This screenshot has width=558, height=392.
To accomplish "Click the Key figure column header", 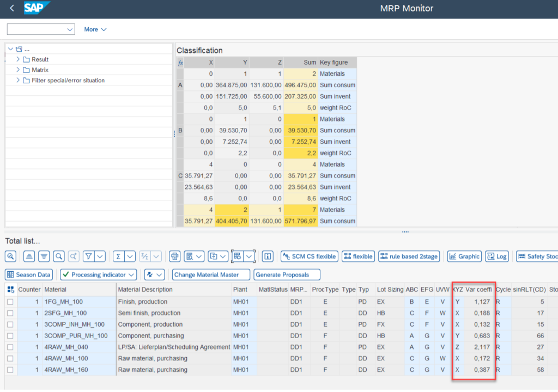I will (x=337, y=63).
